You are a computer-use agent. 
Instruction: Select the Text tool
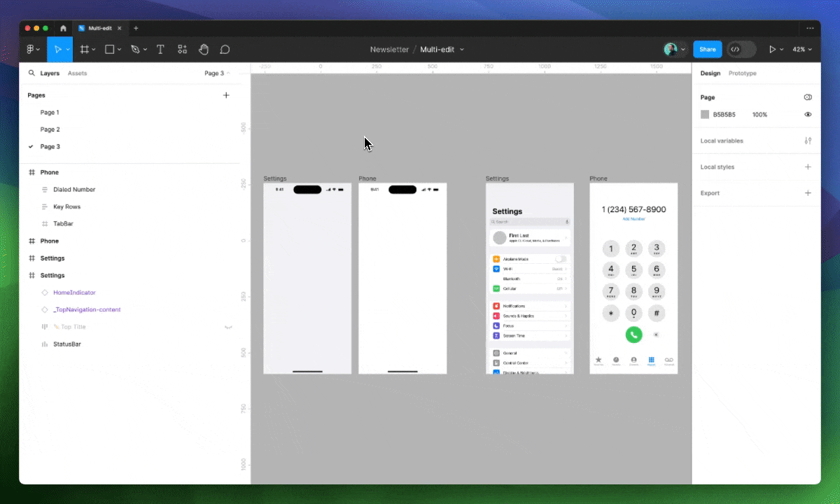click(160, 50)
